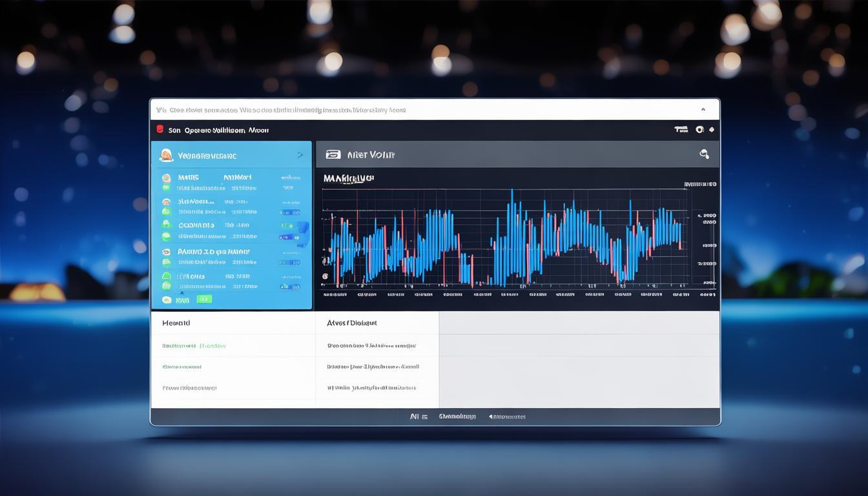Screen dimensions: 868x496
Task: Open the first entry under the lower middle column
Action: pos(371,346)
